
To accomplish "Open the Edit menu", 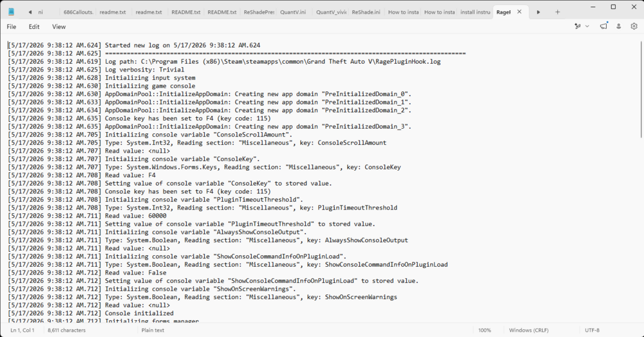I will pos(34,26).
